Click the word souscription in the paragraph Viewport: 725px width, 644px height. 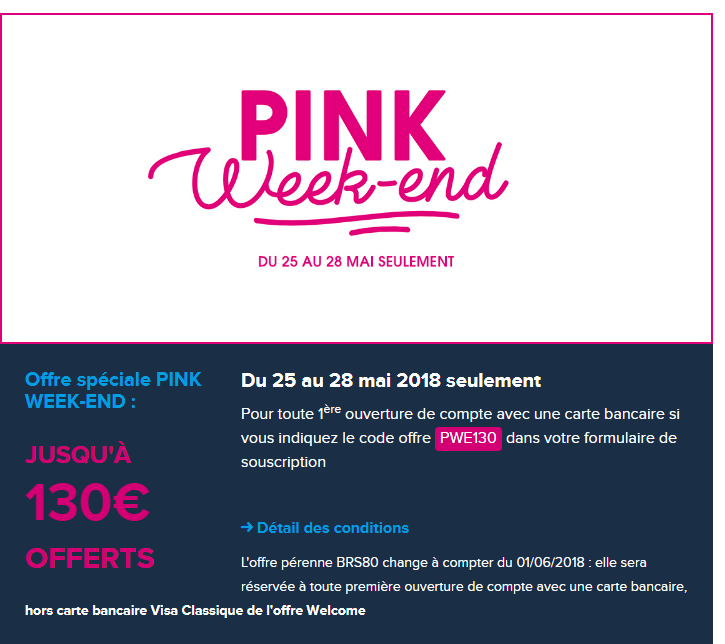(283, 463)
